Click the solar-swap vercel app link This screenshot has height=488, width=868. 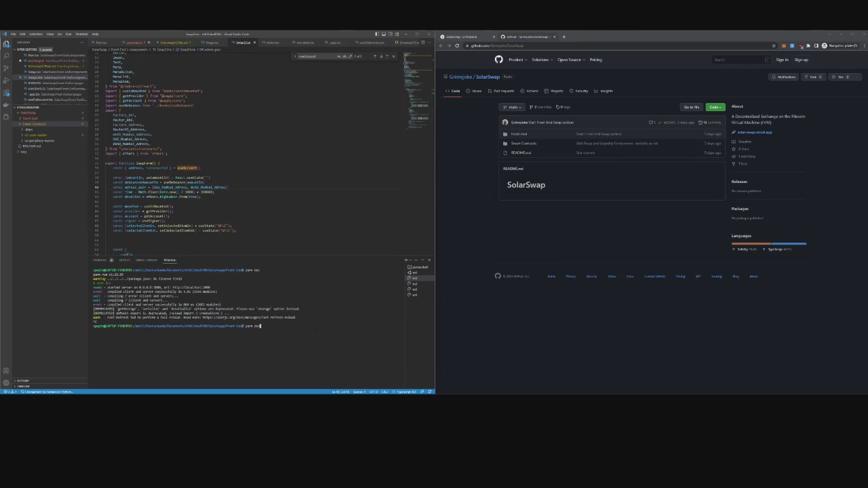(x=754, y=132)
